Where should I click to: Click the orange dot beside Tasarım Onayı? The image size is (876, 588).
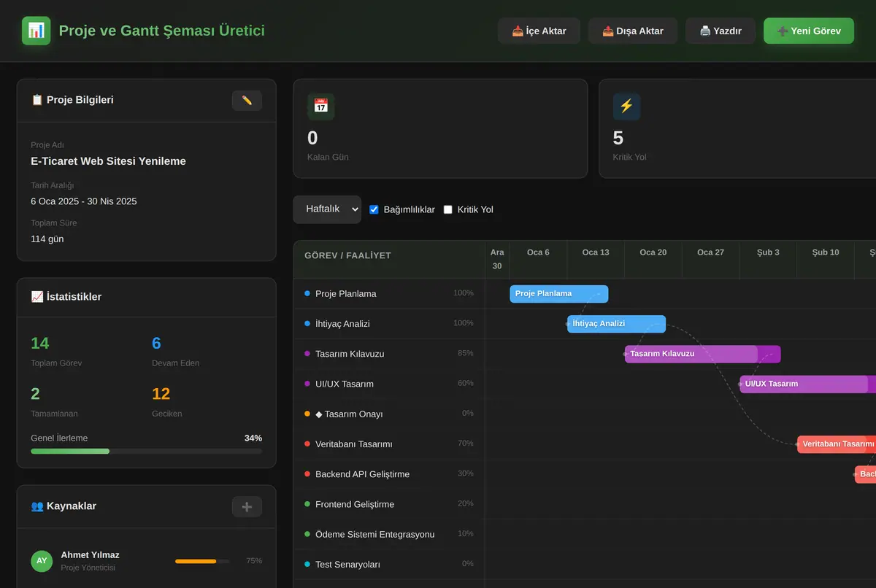(x=307, y=414)
